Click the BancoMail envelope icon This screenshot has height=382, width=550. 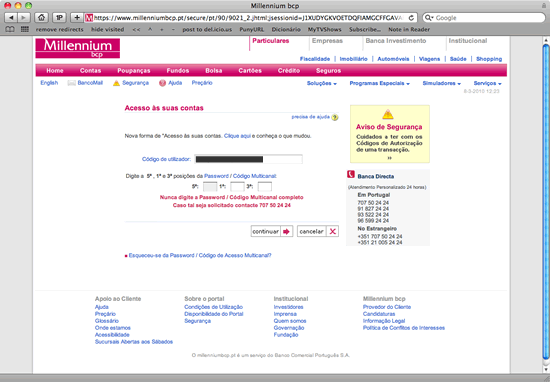coord(72,83)
